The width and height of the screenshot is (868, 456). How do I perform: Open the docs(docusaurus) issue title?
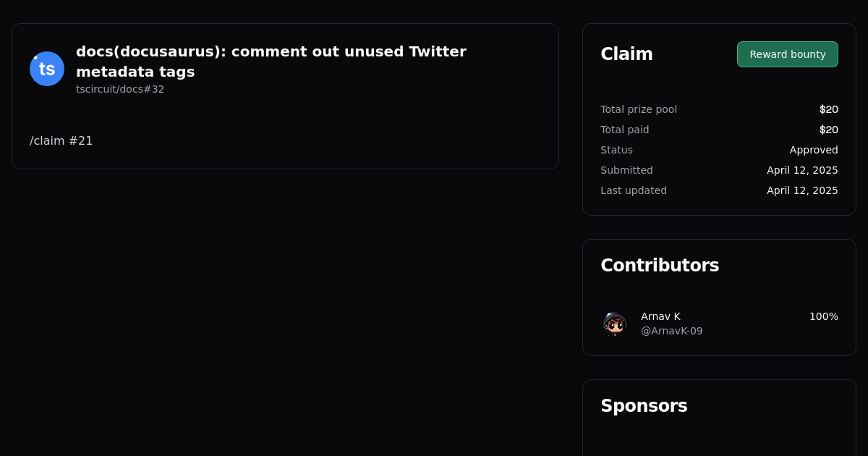coord(271,62)
